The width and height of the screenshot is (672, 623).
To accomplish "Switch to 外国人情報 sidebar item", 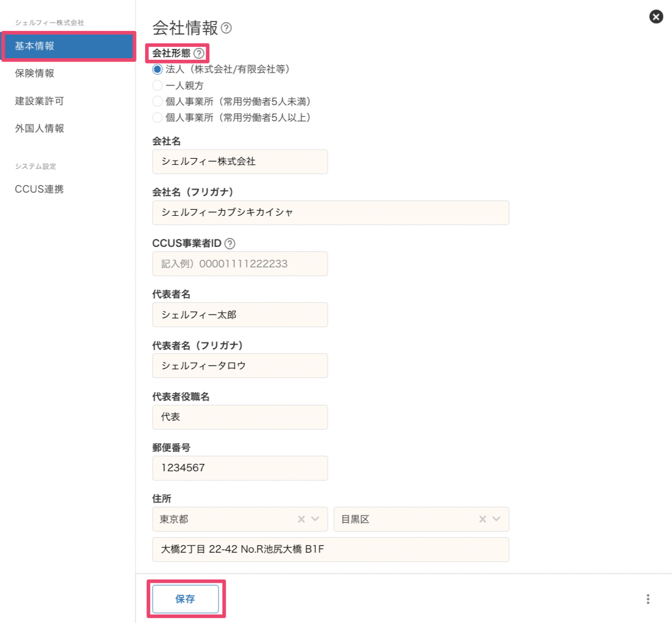I will tap(40, 128).
